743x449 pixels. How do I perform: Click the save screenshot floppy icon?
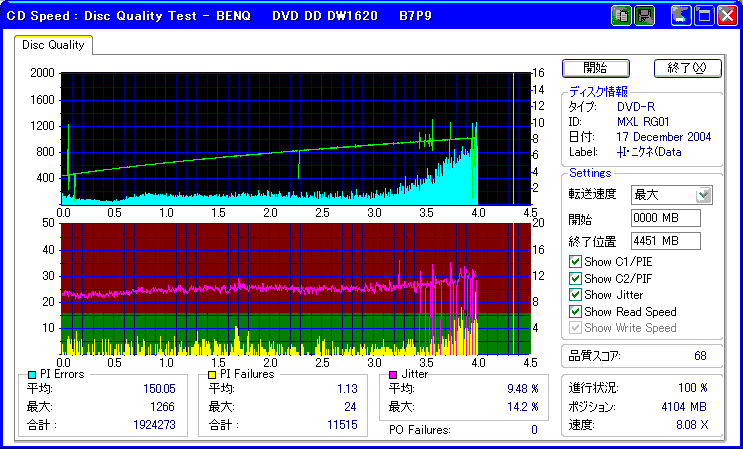pos(644,16)
